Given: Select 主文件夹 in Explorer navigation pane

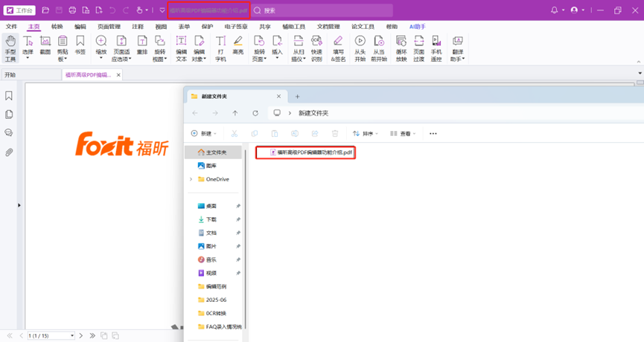Looking at the screenshot, I should coord(213,152).
